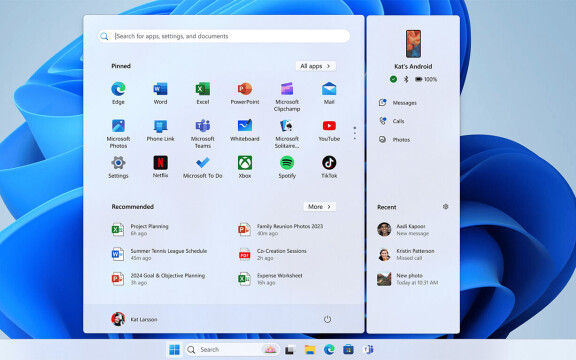Image resolution: width=576 pixels, height=360 pixels.
Task: Open Teams from the taskbar
Action: [368, 349]
